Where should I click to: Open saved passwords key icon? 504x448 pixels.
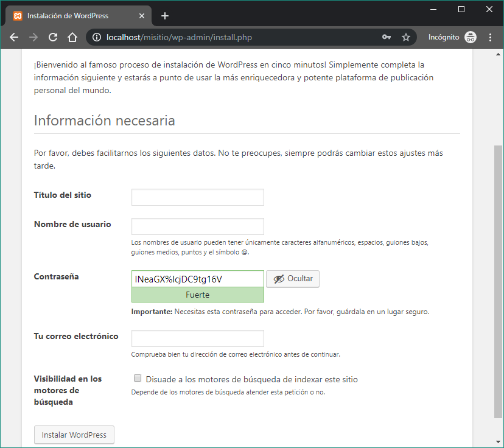tap(387, 37)
